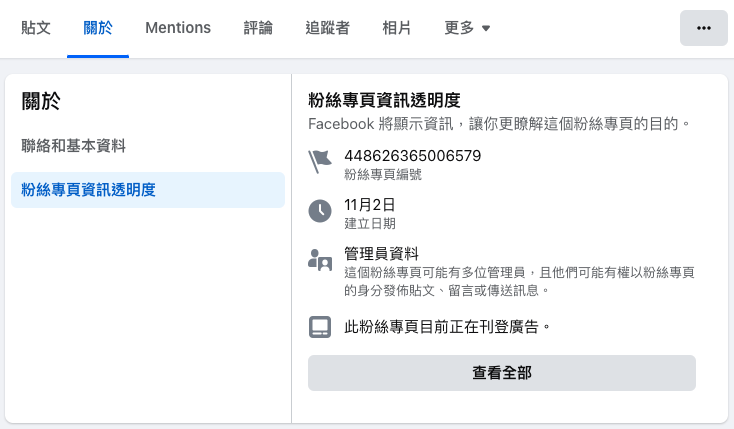
Task: Select 聯絡和基本資料 in sidebar
Action: pos(74,146)
